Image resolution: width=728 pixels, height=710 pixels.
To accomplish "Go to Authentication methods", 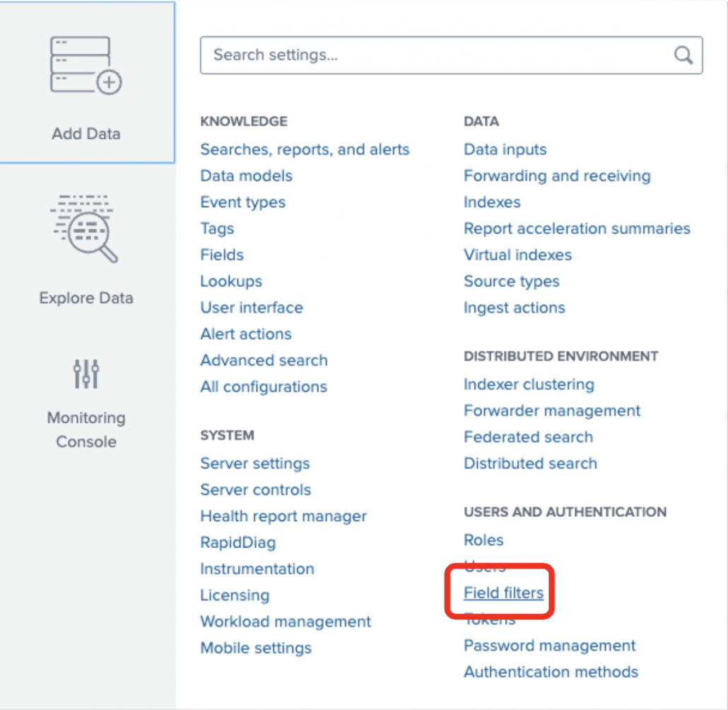I will [x=551, y=672].
